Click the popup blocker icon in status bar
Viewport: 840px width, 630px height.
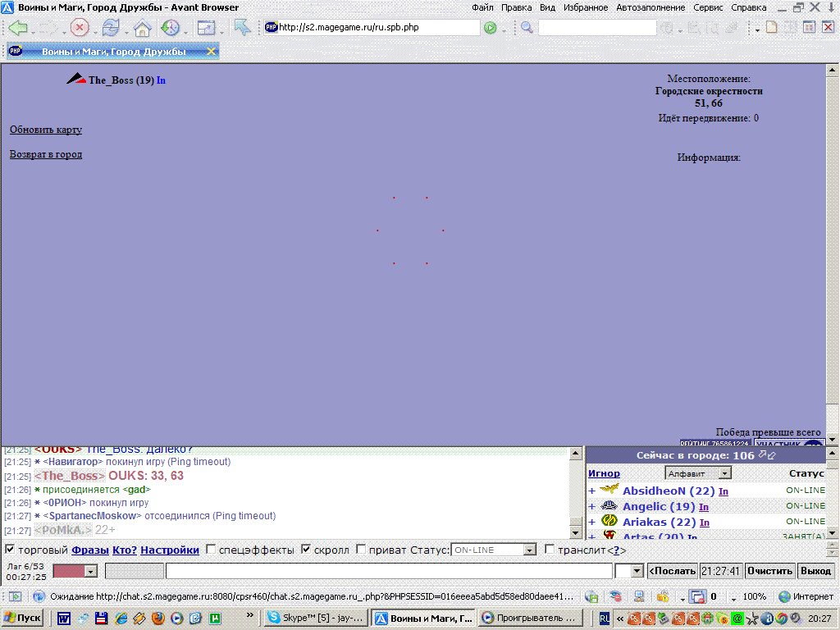(x=696, y=596)
